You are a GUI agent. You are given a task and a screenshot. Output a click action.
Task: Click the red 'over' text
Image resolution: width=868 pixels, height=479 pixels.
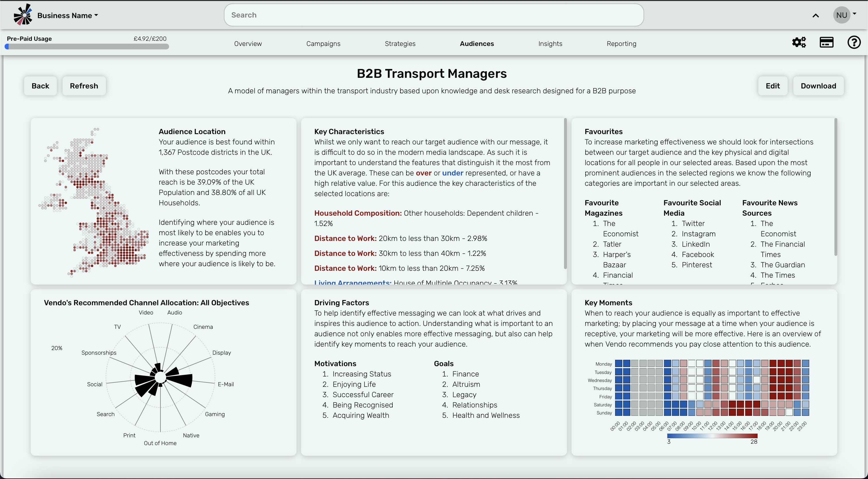coord(424,173)
